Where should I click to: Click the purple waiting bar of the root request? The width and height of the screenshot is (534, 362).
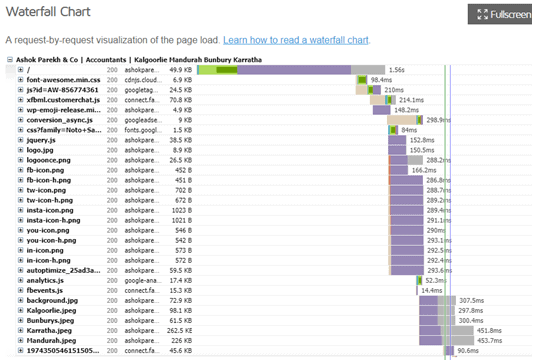(294, 70)
